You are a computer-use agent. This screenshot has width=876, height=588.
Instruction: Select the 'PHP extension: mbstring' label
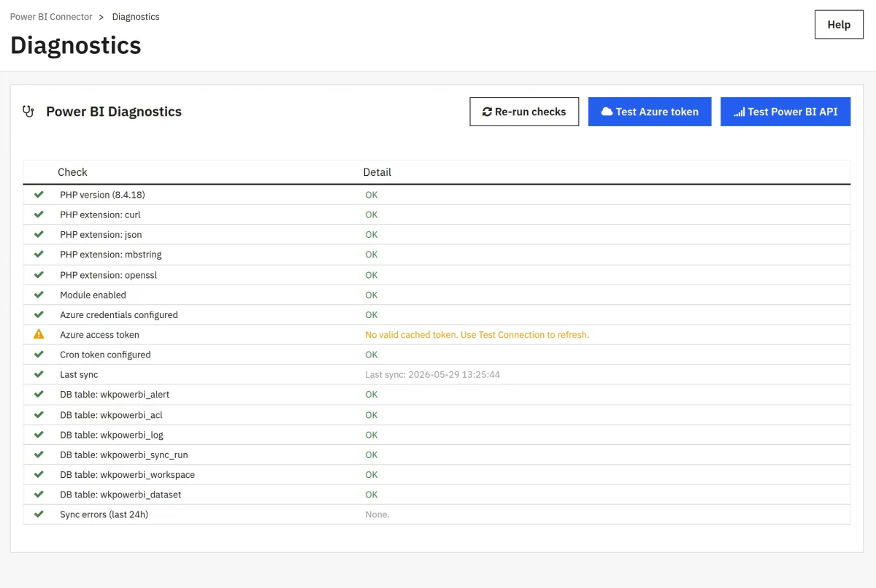[111, 255]
